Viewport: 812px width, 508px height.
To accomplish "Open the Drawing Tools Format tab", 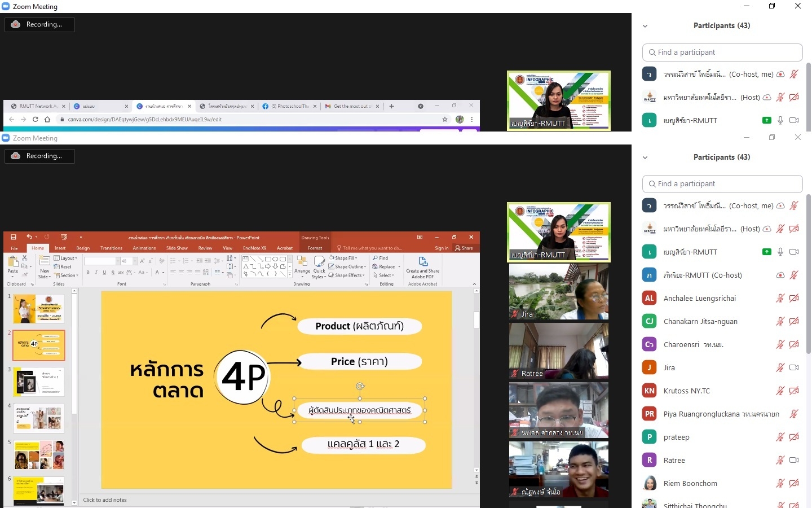I will [315, 248].
